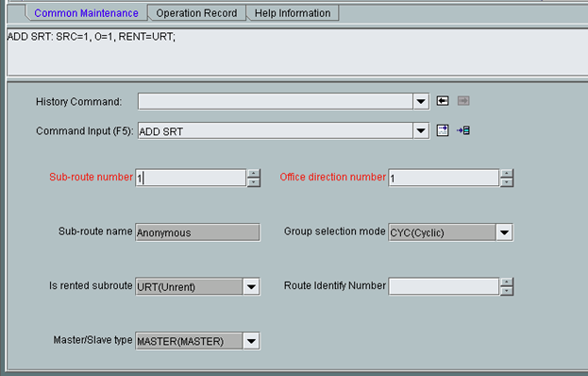Click the previous history command arrow icon

[443, 101]
